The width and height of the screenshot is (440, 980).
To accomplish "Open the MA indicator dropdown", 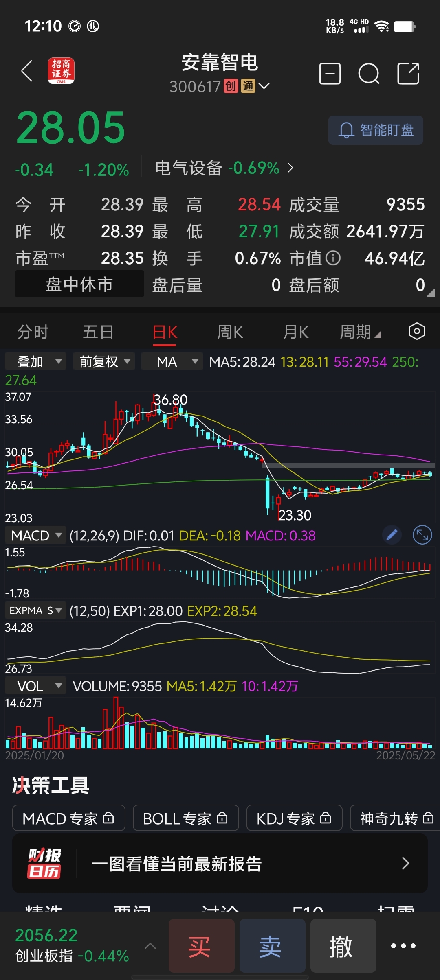I will 172,361.
